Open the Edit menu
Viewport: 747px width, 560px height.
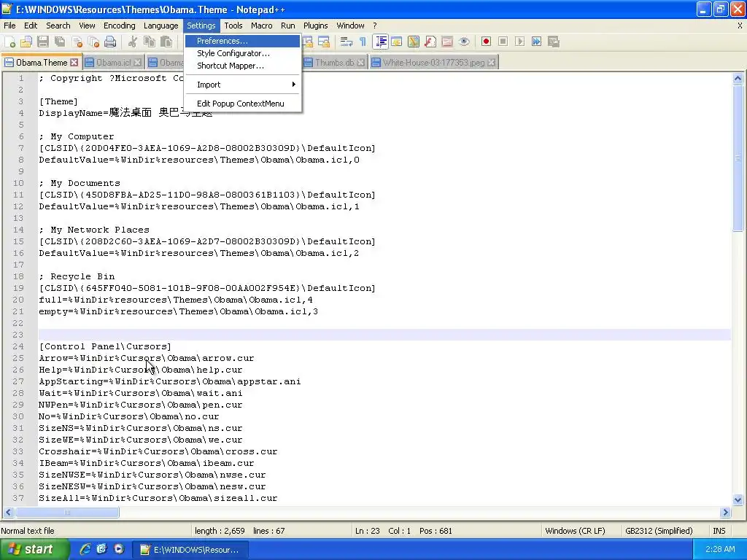[x=31, y=26]
